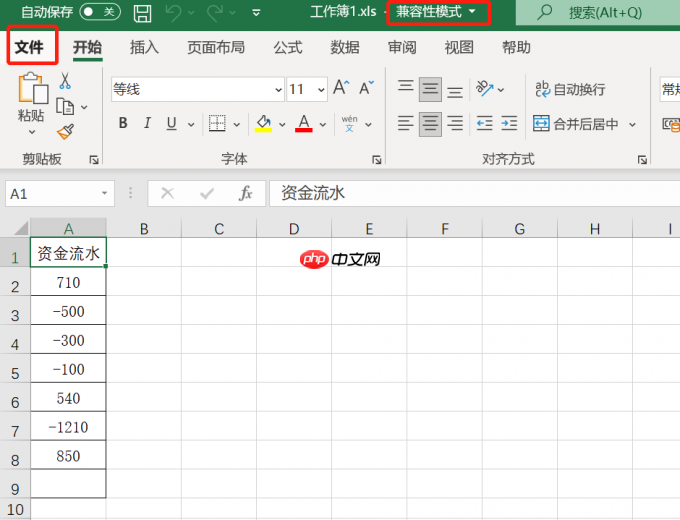This screenshot has height=520, width=680.
Task: Click the Increase Indent icon
Action: pos(509,124)
